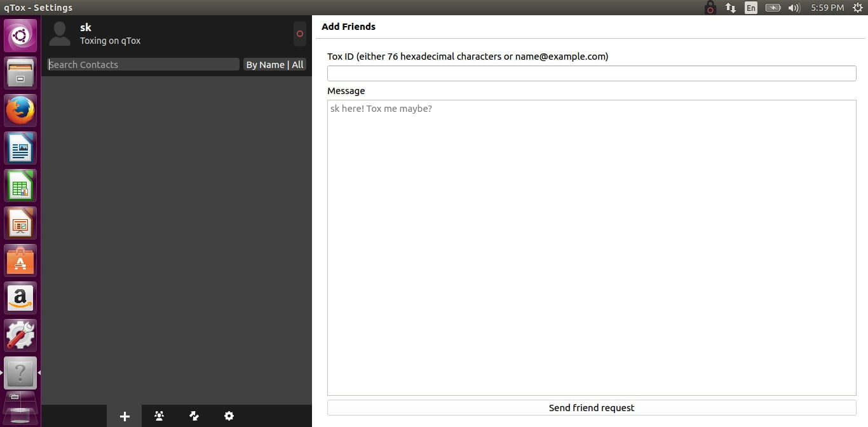This screenshot has height=427, width=868.
Task: Open the file transfers icon
Action: click(x=194, y=416)
